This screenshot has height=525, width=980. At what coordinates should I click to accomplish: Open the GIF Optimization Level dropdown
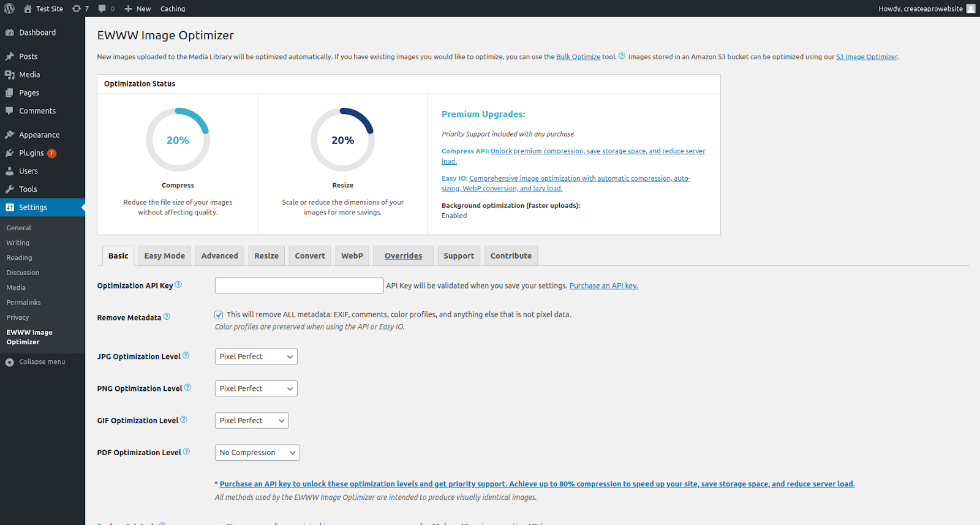tap(252, 421)
